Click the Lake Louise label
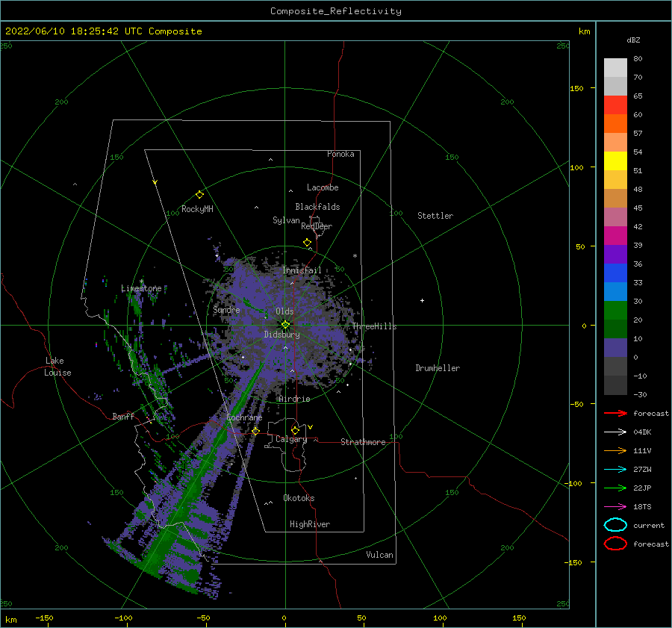 pos(57,367)
